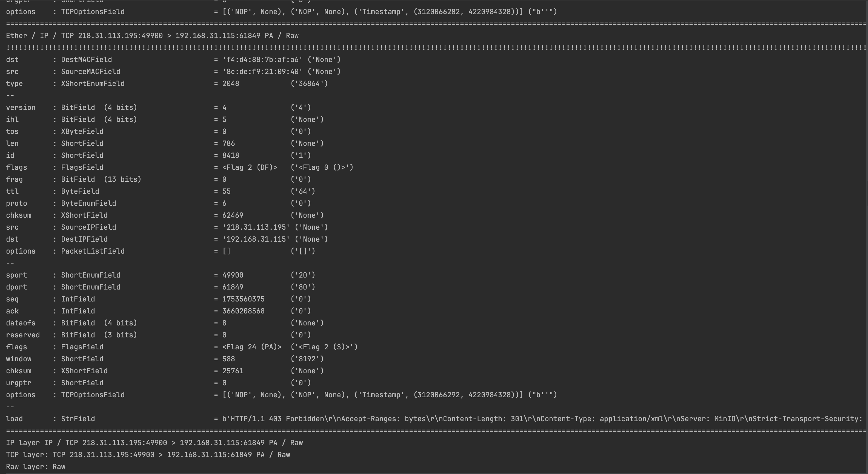The height and width of the screenshot is (474, 868).
Task: Click the XShortEnumField type value 2048
Action: coord(231,84)
